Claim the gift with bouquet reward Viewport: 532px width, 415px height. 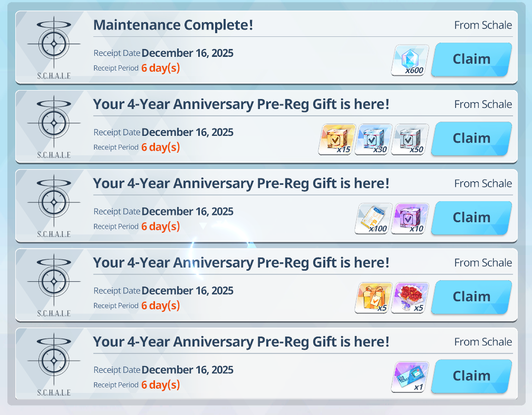click(471, 297)
